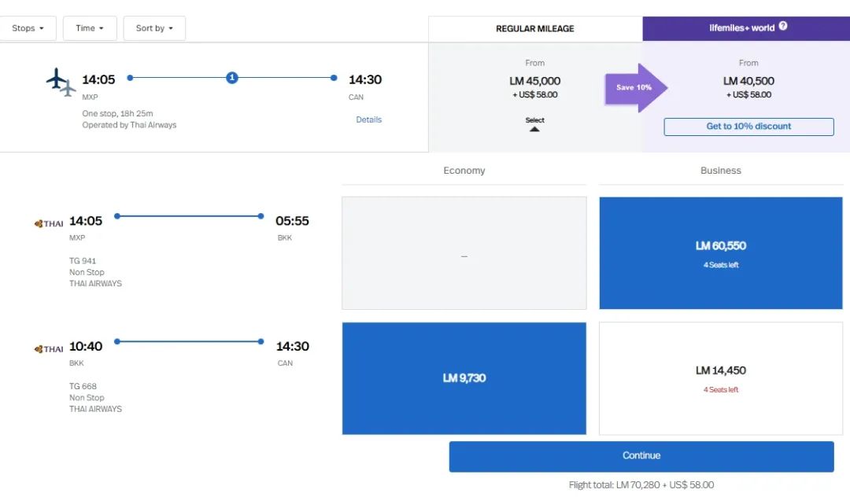Click the lifemiles+ world help question icon
Image resolution: width=850 pixels, height=504 pixels.
(783, 27)
